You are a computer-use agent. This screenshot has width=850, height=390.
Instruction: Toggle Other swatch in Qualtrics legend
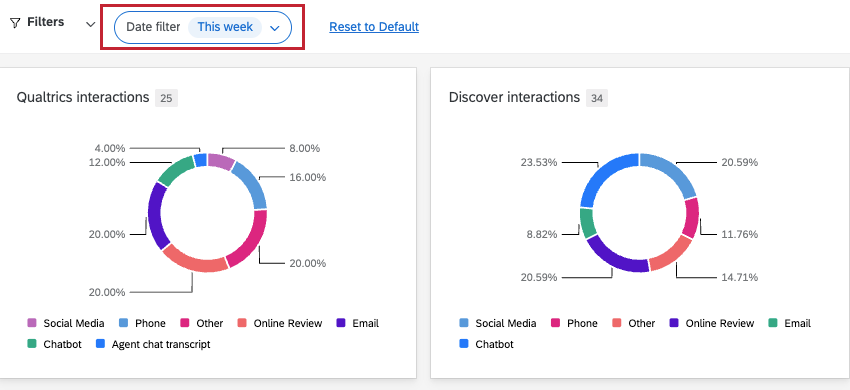[x=185, y=323]
